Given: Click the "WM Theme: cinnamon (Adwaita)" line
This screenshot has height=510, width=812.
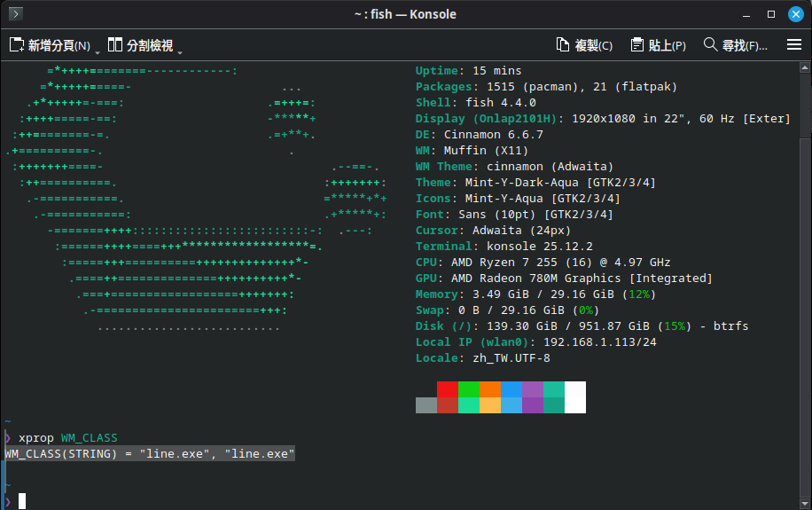Looking at the screenshot, I should click(514, 167).
